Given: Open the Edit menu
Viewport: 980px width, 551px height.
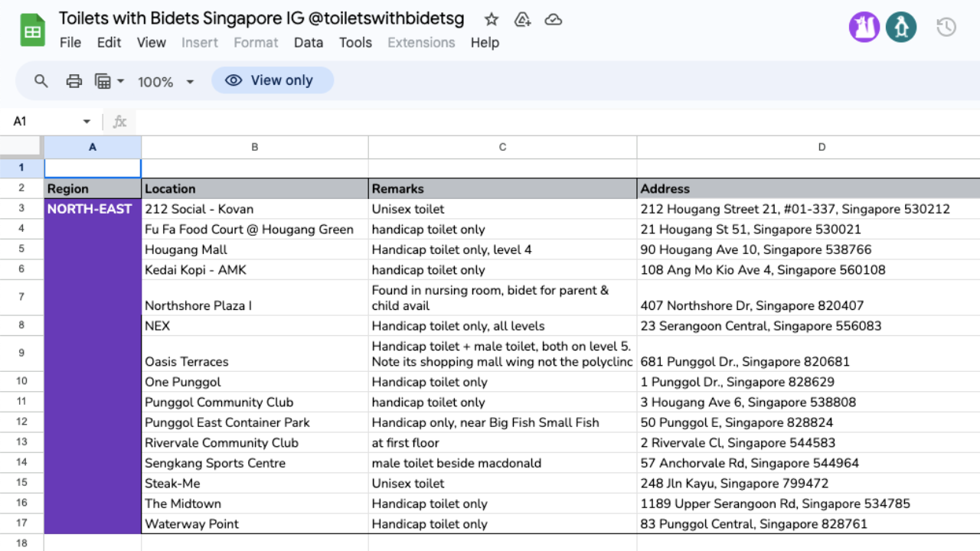Looking at the screenshot, I should (109, 43).
